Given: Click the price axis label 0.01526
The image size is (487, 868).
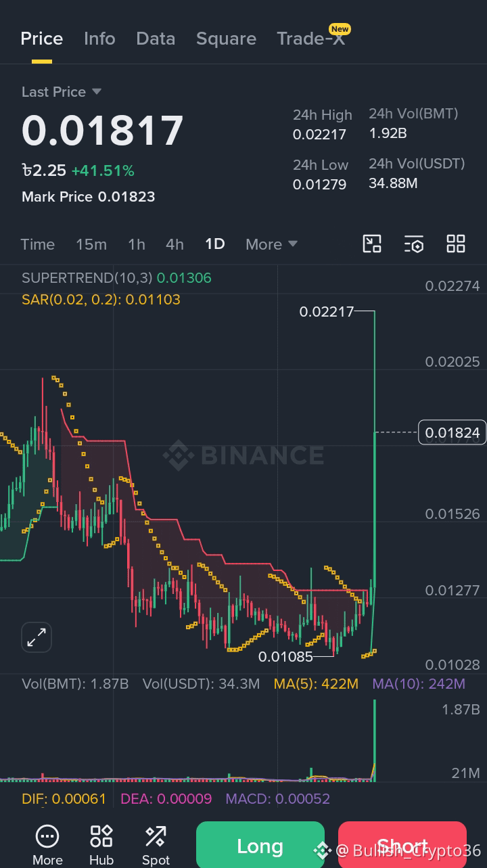Looking at the screenshot, I should (x=453, y=514).
